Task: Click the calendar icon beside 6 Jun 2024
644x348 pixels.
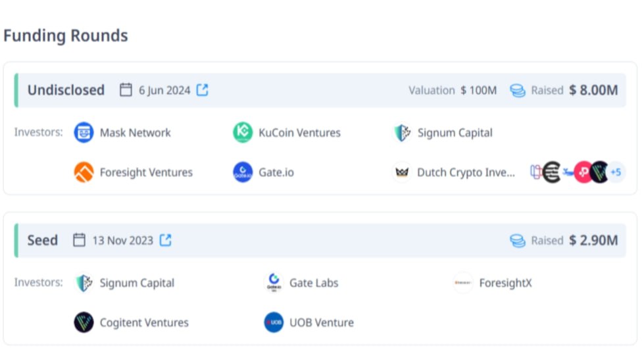Action: pos(126,90)
